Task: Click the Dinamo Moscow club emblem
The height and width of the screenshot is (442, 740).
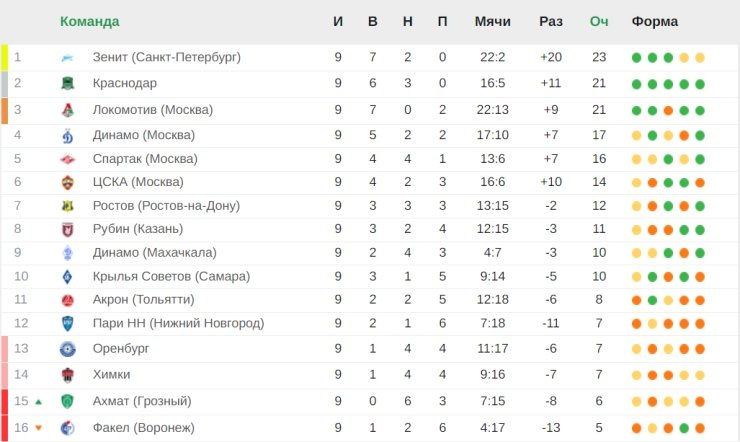Action: pyautogui.click(x=67, y=136)
